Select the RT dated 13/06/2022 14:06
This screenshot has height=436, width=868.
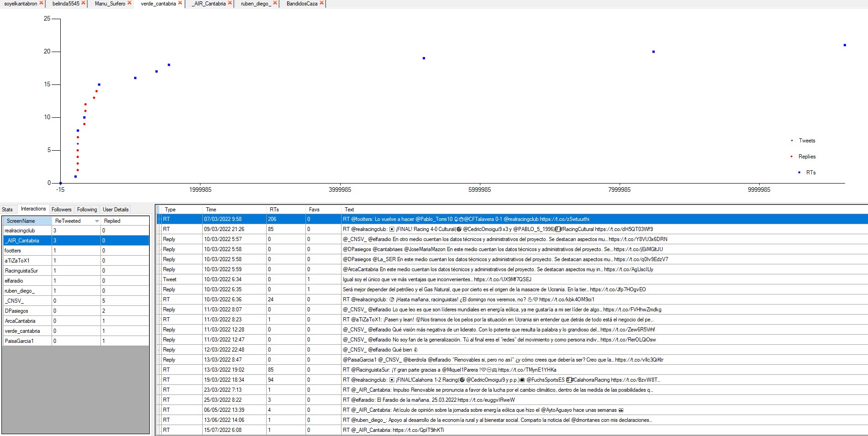click(511, 420)
